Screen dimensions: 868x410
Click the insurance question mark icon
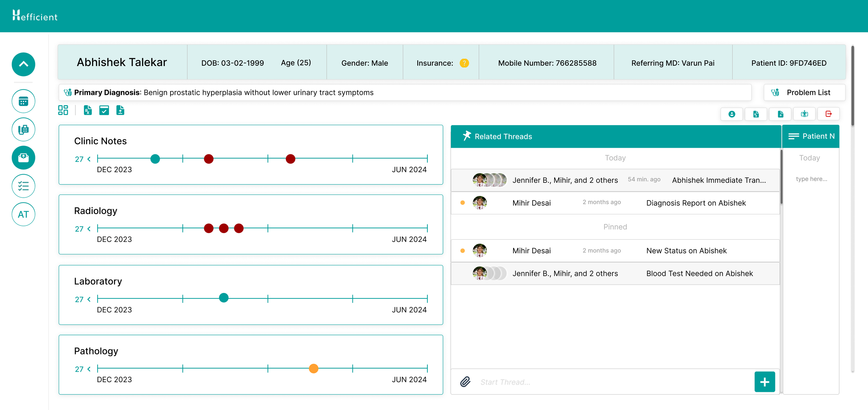[464, 63]
